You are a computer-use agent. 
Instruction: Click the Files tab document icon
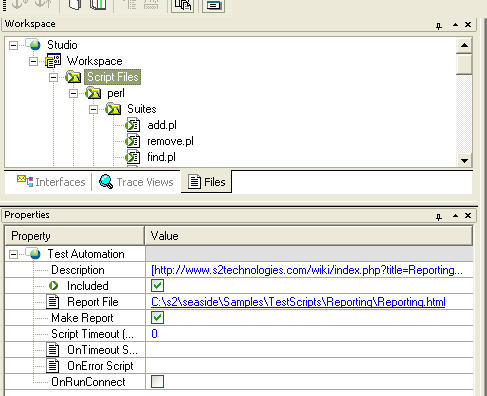194,182
